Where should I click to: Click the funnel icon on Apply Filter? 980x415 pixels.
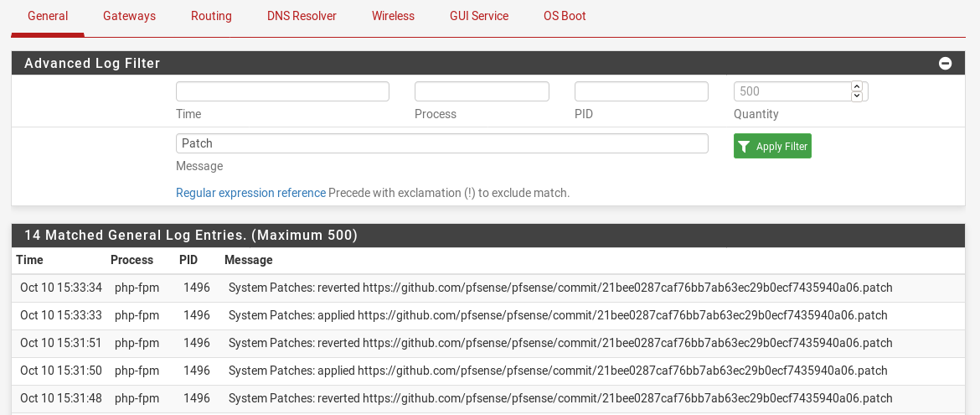(744, 146)
